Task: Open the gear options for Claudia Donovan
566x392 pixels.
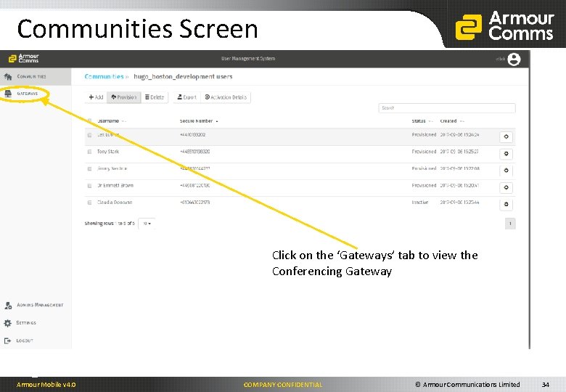Action: tap(506, 204)
